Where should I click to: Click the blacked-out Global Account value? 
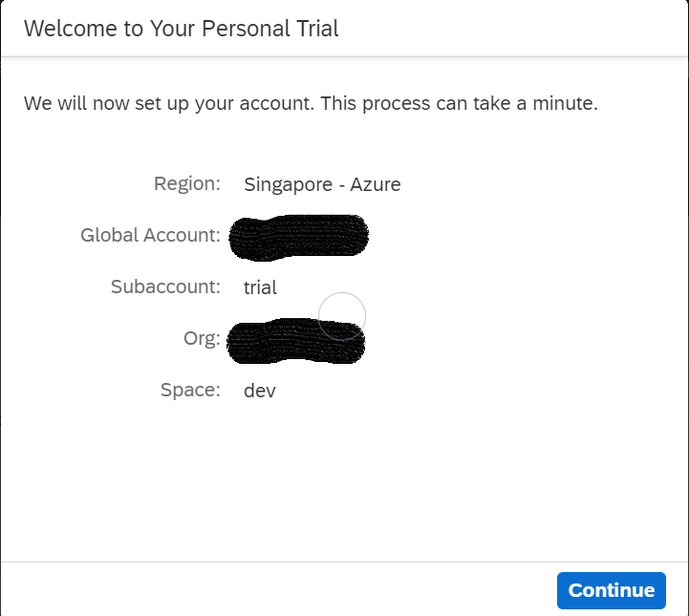pos(298,238)
